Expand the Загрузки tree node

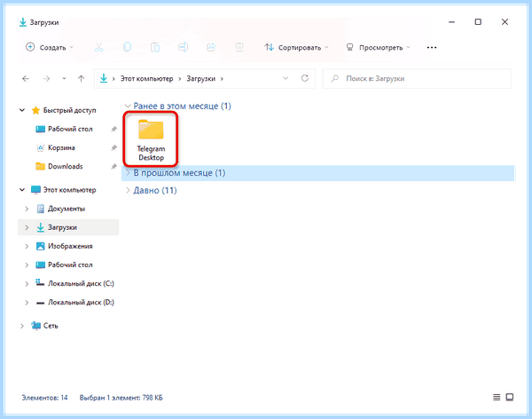[x=27, y=227]
